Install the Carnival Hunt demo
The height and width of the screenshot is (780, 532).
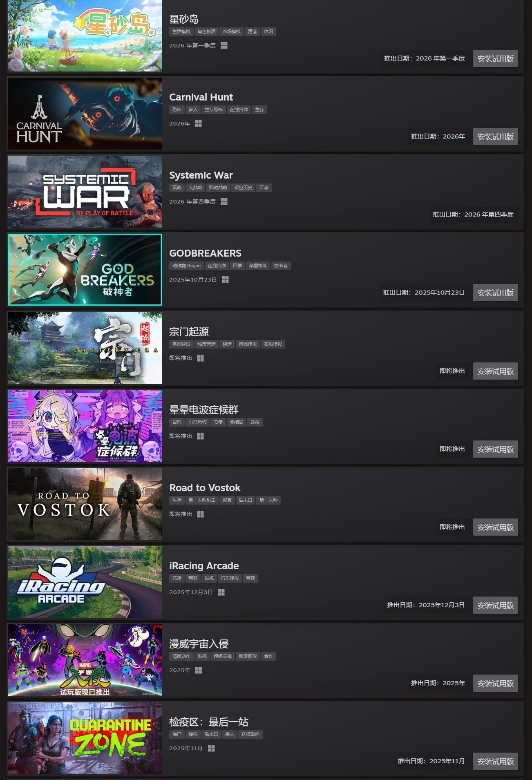click(495, 136)
